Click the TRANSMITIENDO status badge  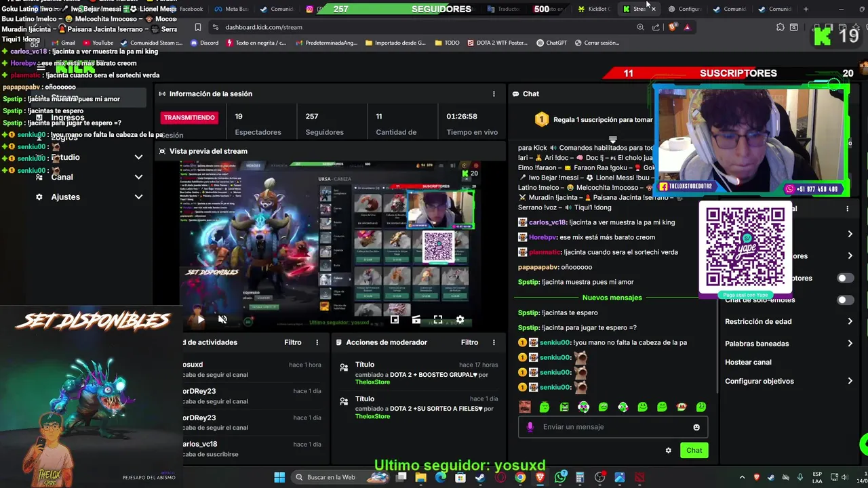[189, 117]
